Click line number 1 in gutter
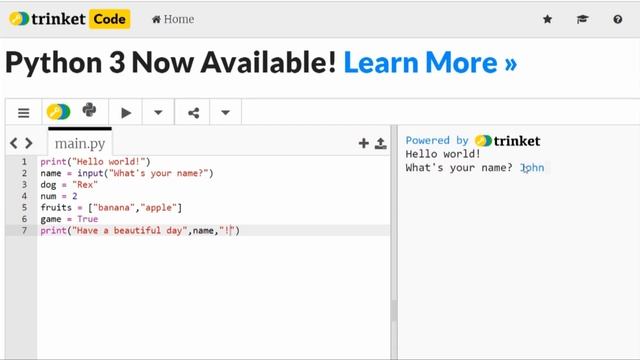The height and width of the screenshot is (360, 640). (24, 162)
